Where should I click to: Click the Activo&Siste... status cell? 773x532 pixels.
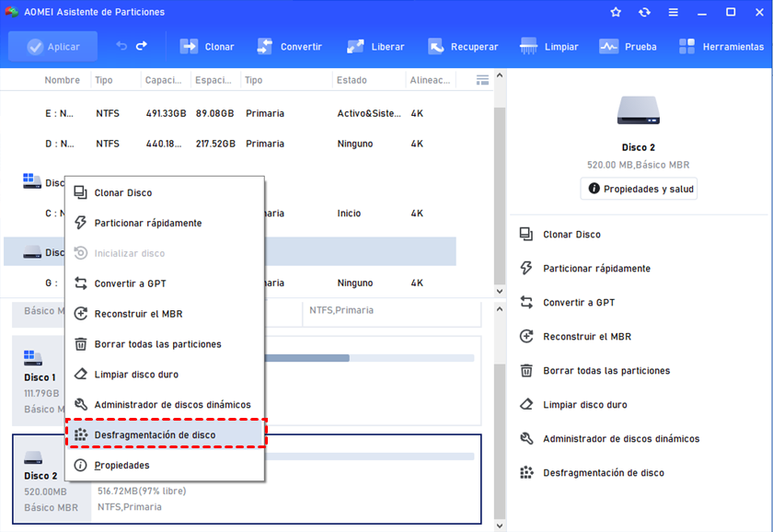(x=369, y=113)
